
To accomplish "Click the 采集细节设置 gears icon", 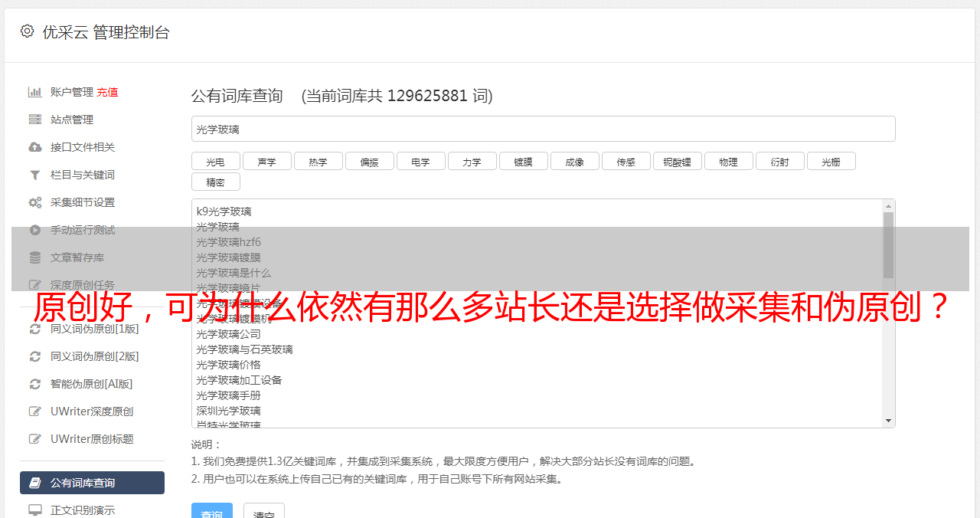I will [35, 202].
